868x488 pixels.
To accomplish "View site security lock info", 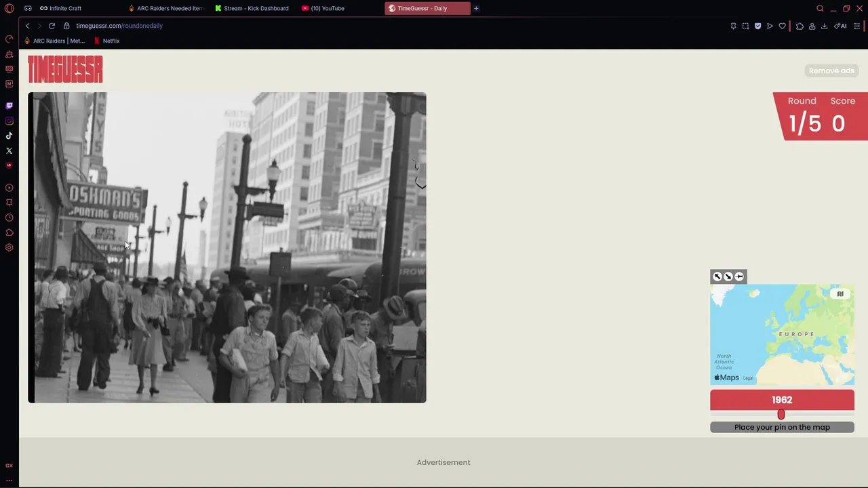I will tap(66, 26).
